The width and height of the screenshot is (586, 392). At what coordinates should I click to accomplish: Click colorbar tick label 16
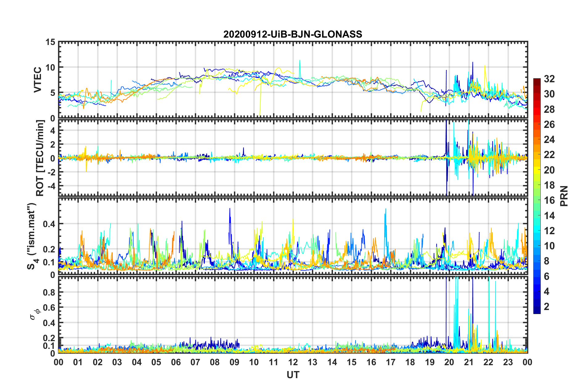pyautogui.click(x=549, y=200)
